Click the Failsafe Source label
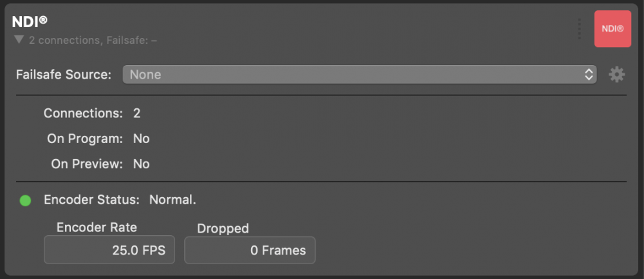 click(64, 75)
